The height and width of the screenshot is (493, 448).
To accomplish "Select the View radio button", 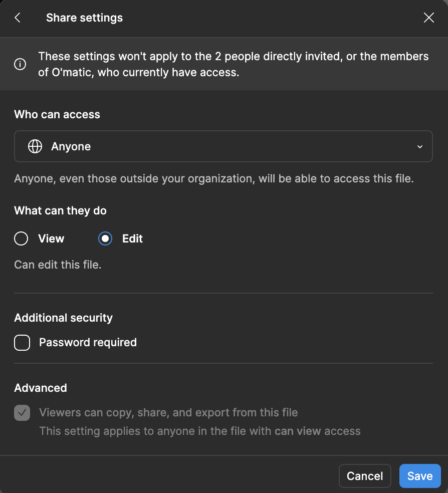I will 21,239.
